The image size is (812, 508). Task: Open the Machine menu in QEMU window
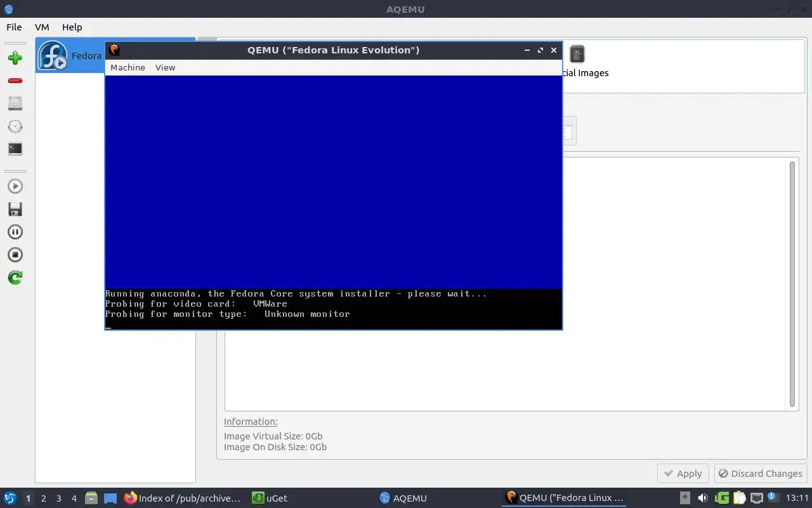pyautogui.click(x=128, y=67)
